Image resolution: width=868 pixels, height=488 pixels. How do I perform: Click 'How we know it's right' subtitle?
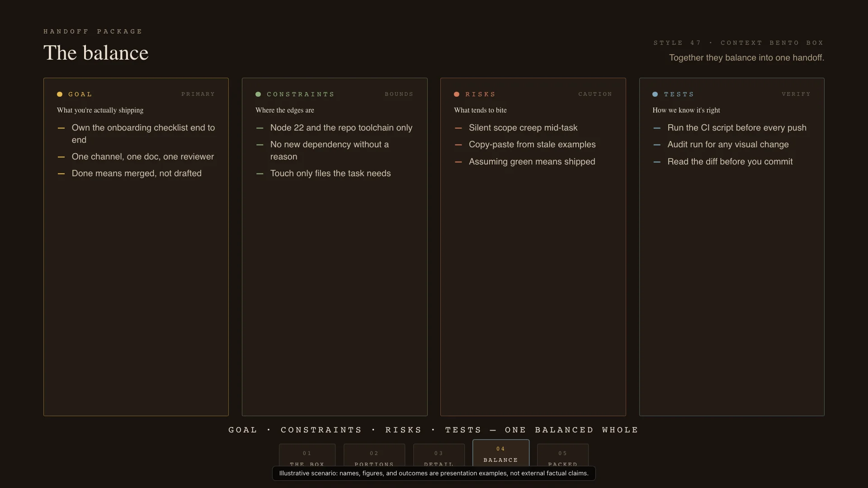(686, 110)
